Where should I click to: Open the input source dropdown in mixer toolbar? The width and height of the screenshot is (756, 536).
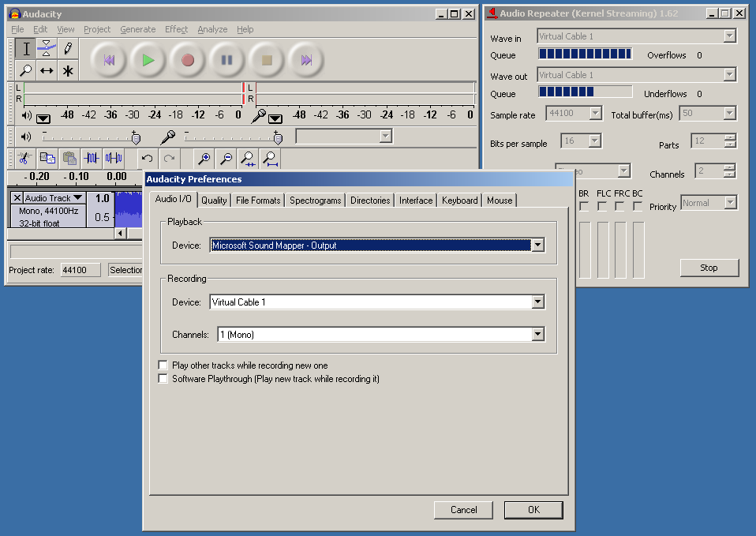tap(385, 137)
